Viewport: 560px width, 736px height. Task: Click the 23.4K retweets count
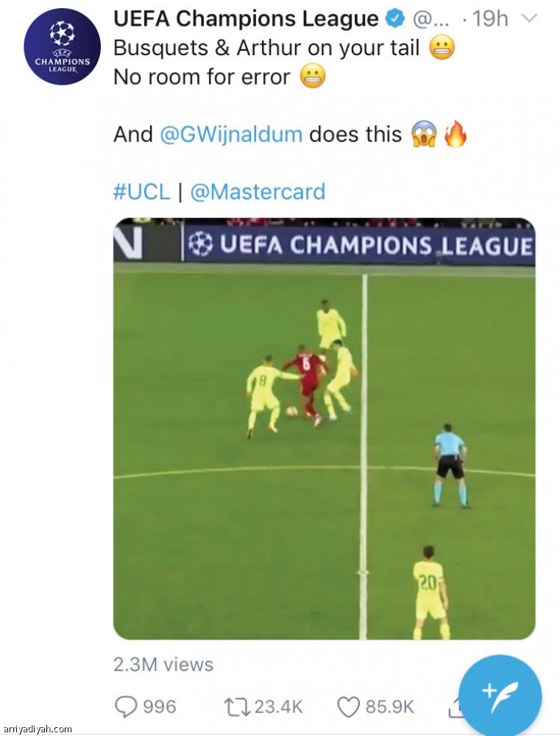coord(279,707)
